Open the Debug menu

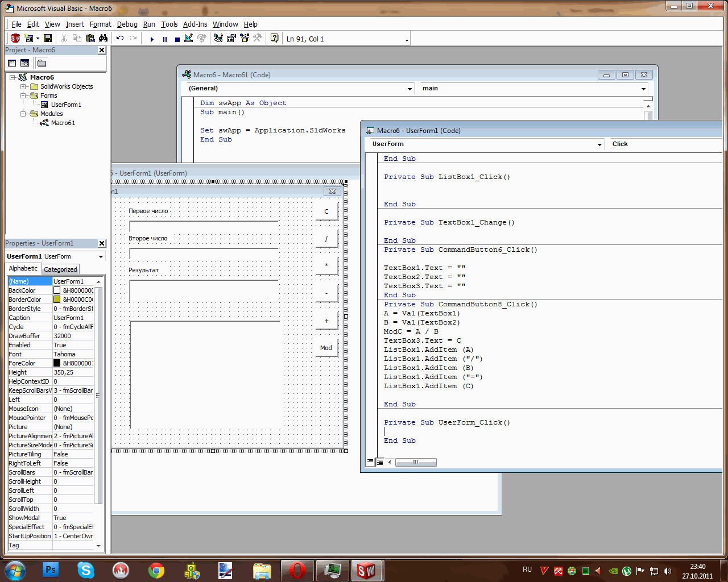[127, 24]
